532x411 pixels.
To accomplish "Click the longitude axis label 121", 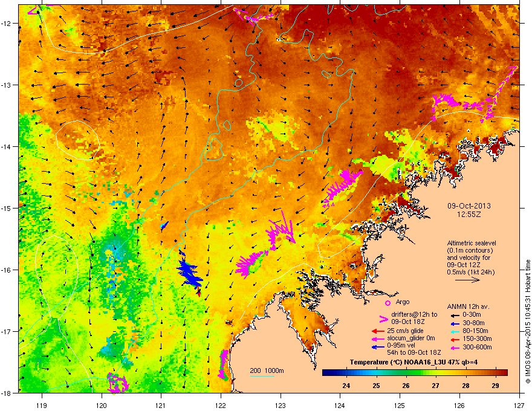I will (x=161, y=405).
